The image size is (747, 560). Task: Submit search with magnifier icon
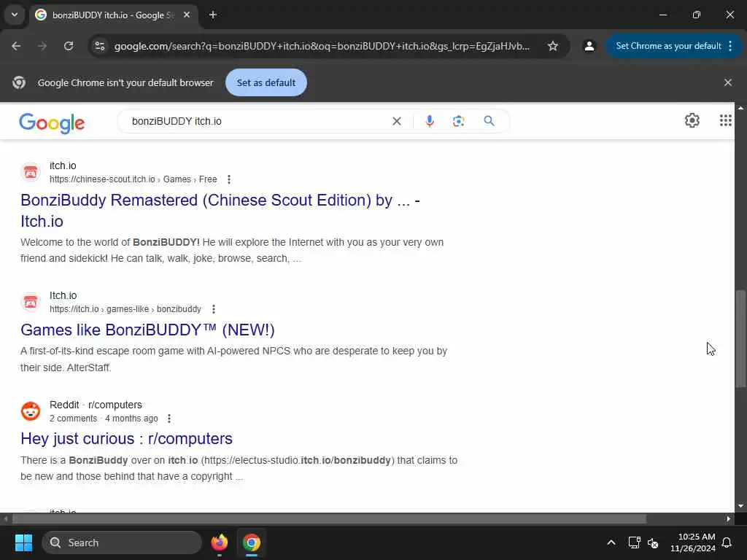pyautogui.click(x=489, y=121)
